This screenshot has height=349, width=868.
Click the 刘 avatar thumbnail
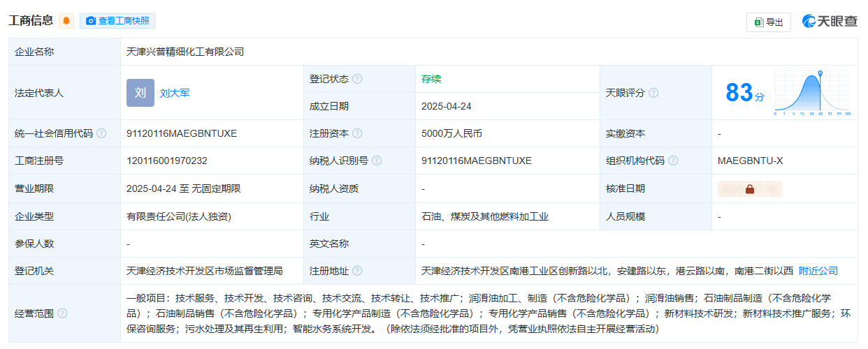point(140,93)
